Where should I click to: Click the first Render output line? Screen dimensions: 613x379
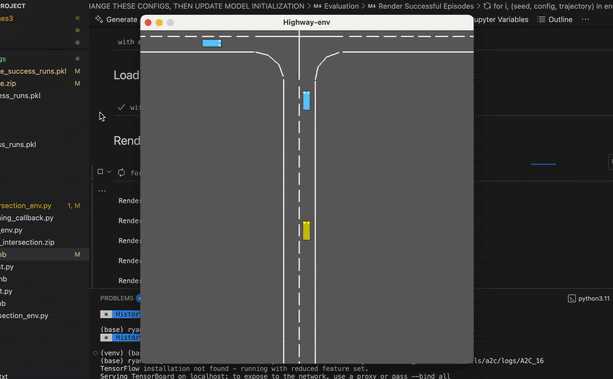[129, 201]
